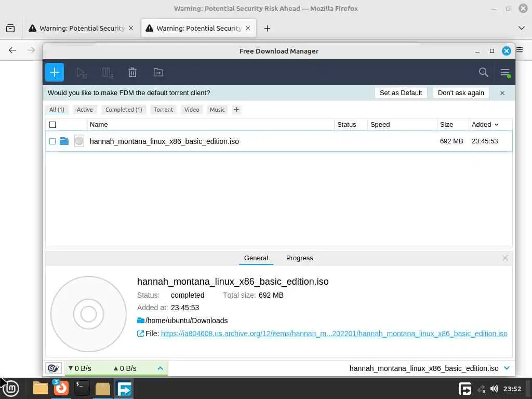Click the external link icon beside File

click(140, 334)
